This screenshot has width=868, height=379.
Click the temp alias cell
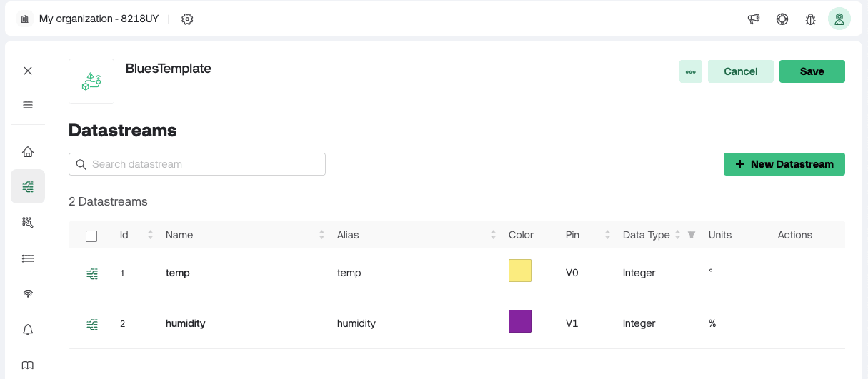pos(349,273)
